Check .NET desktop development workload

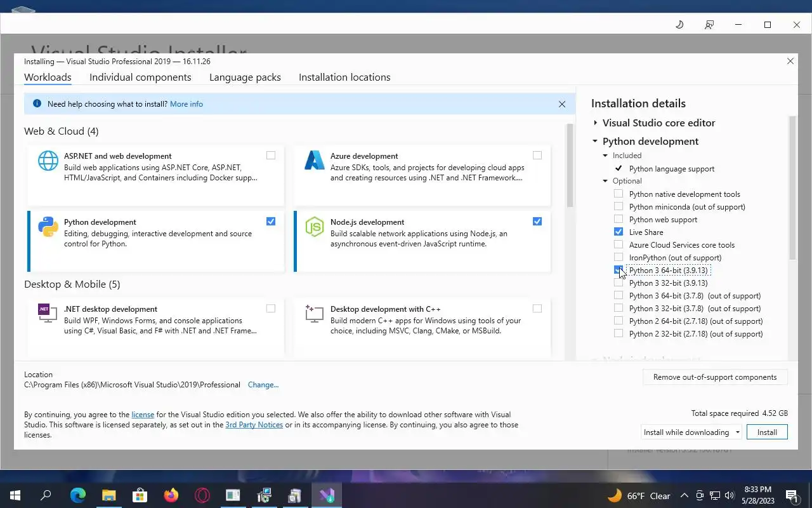click(x=271, y=309)
